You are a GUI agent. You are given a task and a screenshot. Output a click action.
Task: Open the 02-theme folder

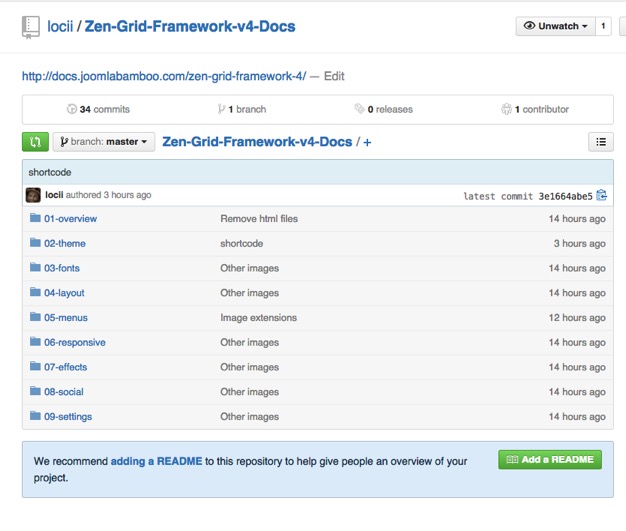pos(65,244)
